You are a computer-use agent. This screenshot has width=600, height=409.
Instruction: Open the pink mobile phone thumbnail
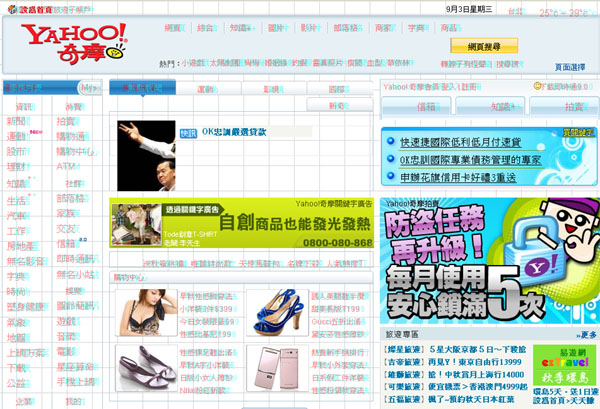pyautogui.click(x=277, y=368)
